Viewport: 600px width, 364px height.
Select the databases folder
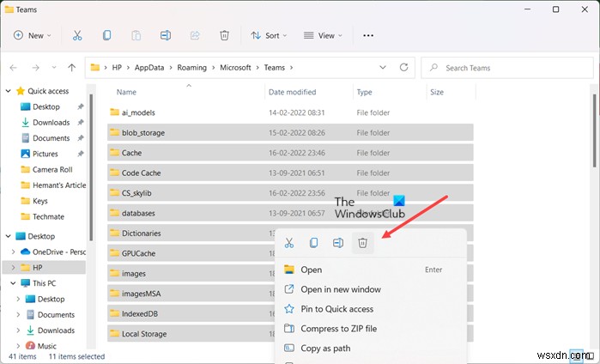click(x=290, y=213)
